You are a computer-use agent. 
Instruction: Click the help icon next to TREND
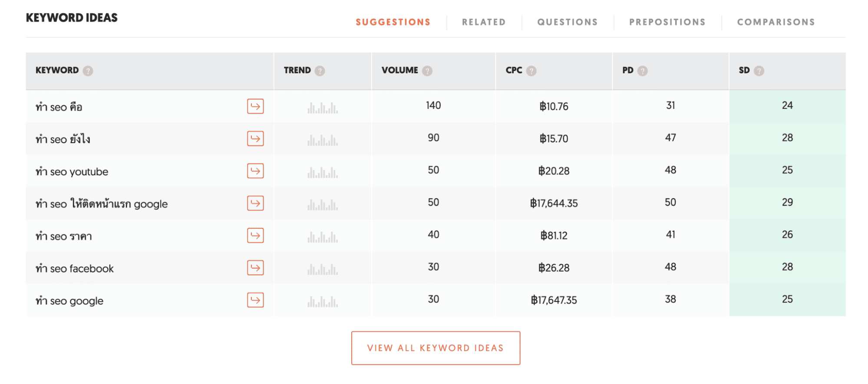pos(320,70)
